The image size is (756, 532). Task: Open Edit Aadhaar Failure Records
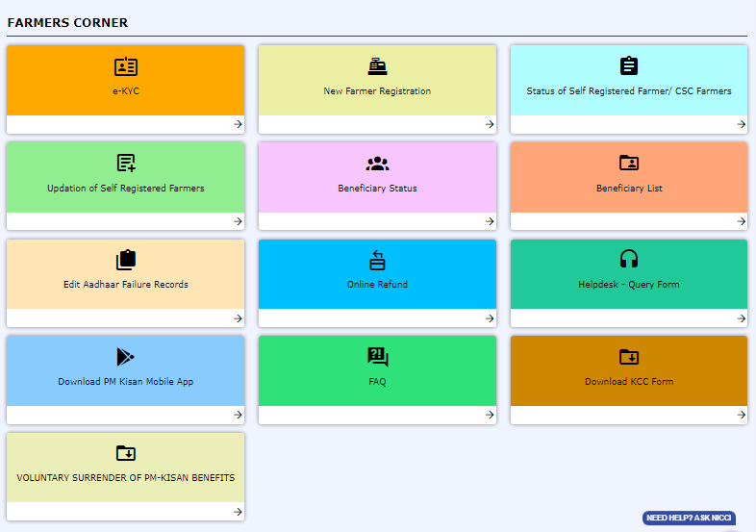click(126, 285)
